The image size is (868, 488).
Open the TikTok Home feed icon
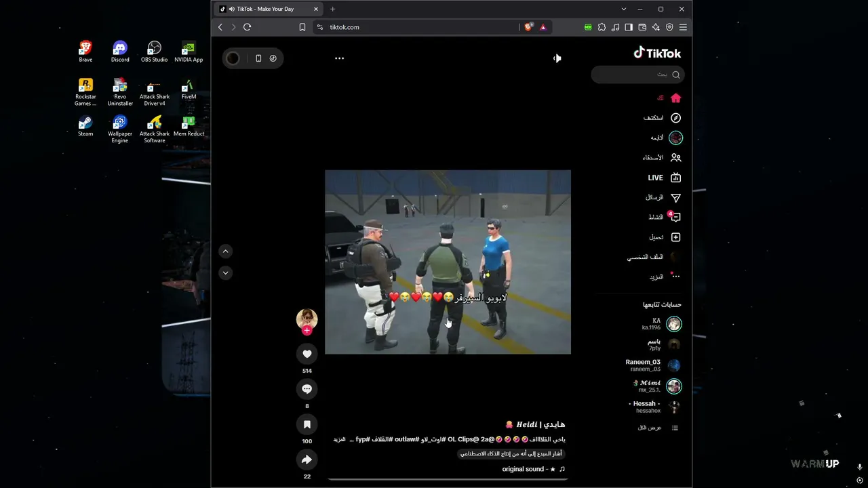(675, 98)
